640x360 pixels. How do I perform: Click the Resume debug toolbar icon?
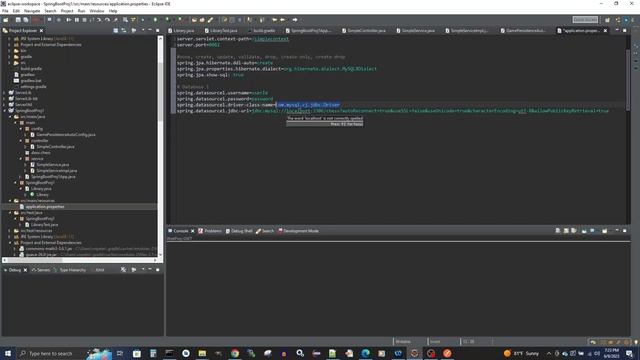coord(69,20)
